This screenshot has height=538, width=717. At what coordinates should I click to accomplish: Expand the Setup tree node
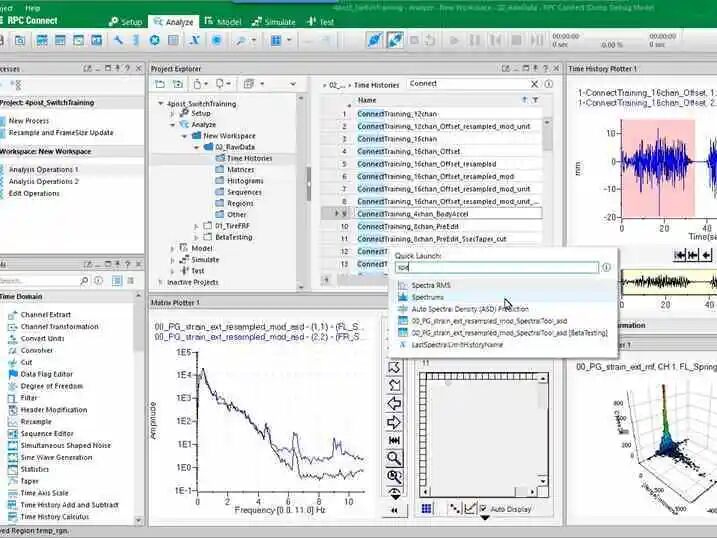pos(172,113)
